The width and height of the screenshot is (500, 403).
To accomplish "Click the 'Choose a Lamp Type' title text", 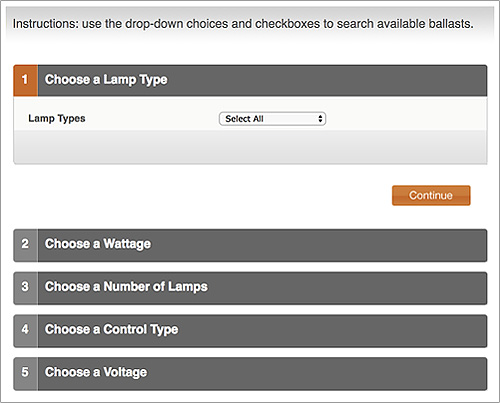I will (x=106, y=80).
